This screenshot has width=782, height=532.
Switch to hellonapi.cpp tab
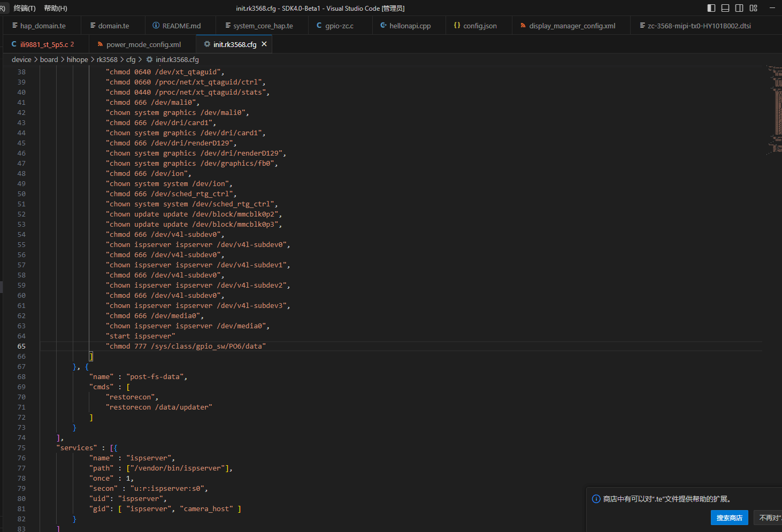click(x=410, y=26)
